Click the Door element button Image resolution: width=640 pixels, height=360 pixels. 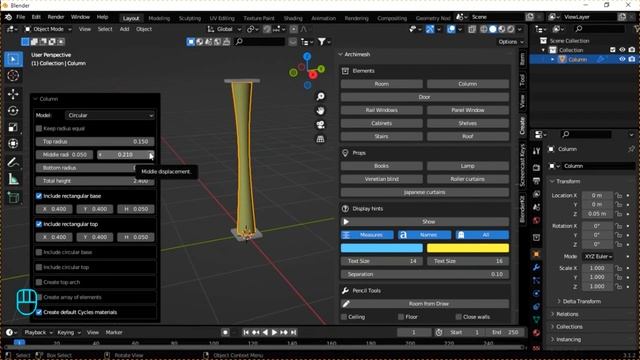pos(424,97)
